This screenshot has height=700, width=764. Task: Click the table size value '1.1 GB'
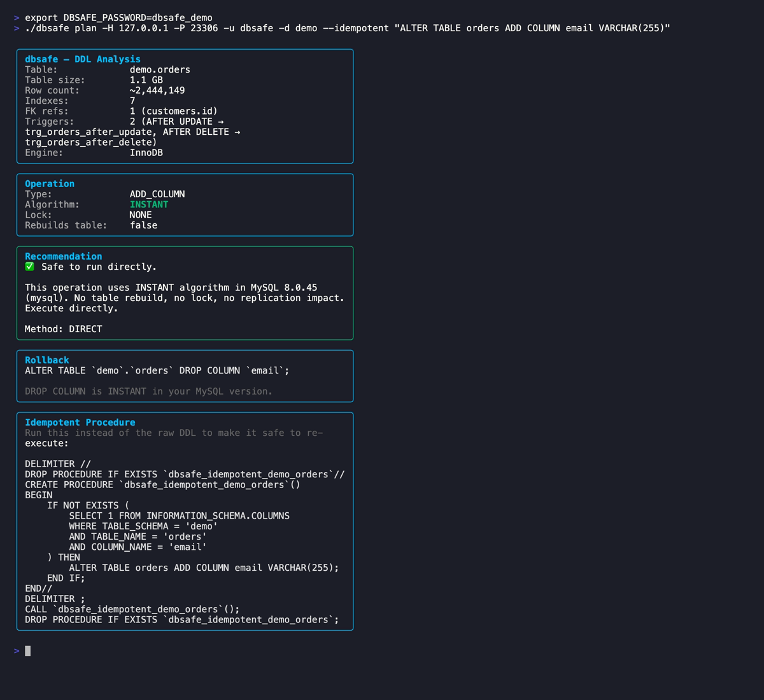coord(146,80)
